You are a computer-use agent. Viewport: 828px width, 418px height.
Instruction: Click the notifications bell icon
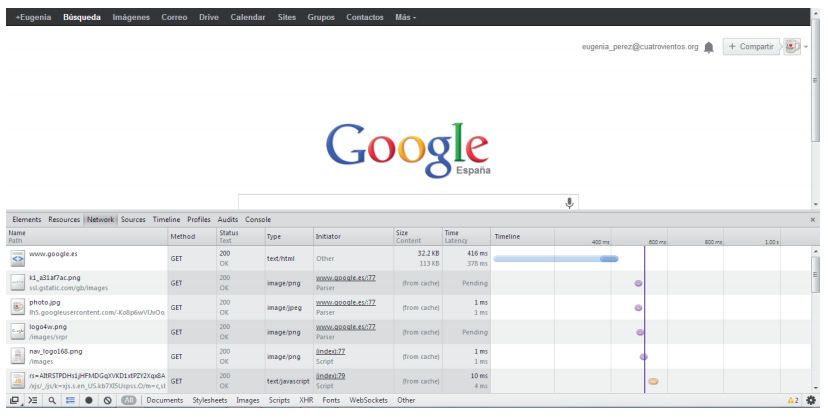709,48
